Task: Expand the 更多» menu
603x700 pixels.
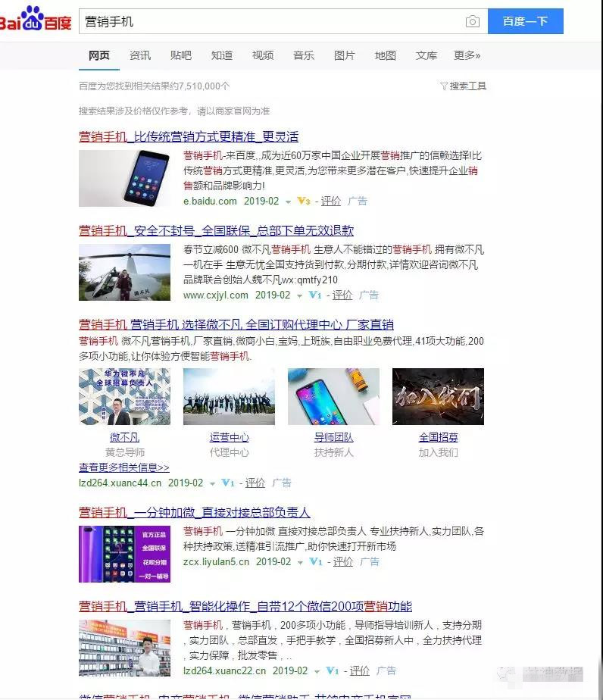Action: [467, 55]
